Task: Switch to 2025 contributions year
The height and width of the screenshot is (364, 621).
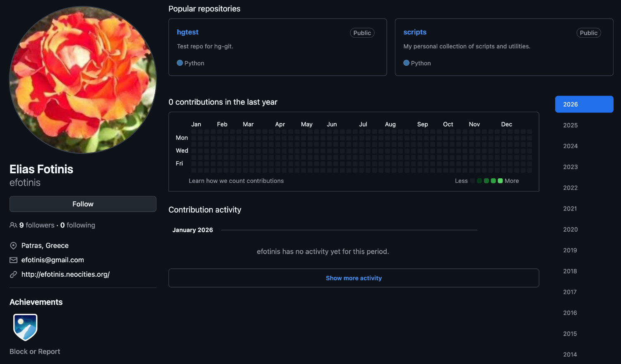Action: click(x=570, y=125)
